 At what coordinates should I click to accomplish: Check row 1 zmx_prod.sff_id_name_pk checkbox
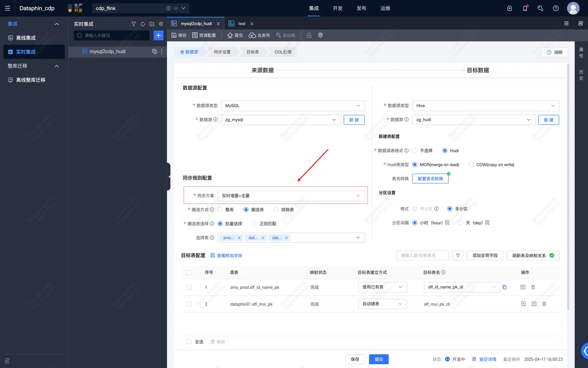[189, 287]
